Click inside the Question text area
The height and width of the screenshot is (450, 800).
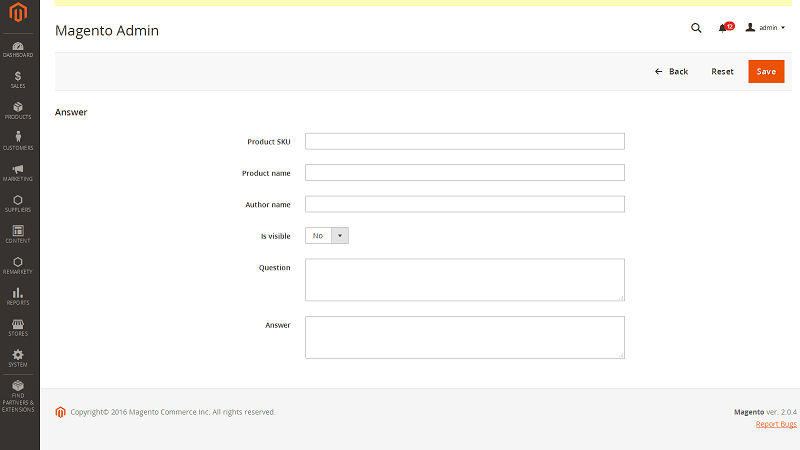coord(464,279)
